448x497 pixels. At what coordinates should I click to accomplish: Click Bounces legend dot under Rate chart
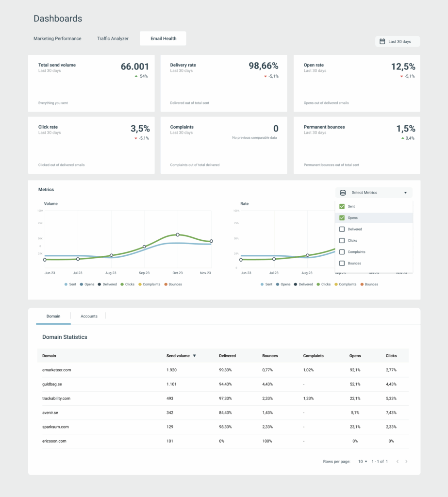pos(362,284)
